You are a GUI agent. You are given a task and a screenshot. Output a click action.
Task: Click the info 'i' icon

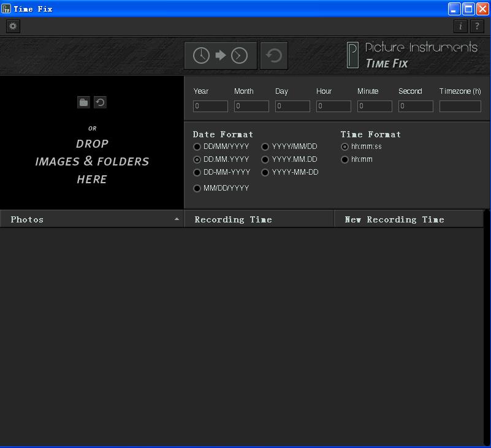(460, 26)
